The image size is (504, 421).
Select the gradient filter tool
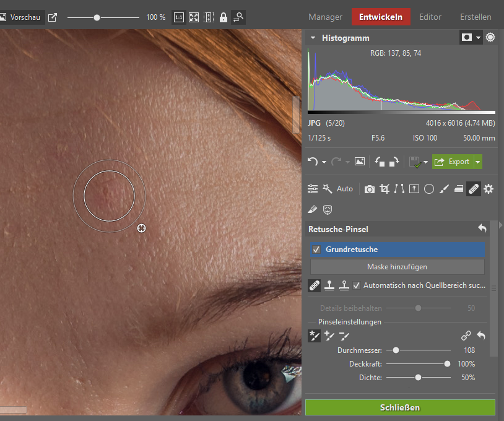point(459,189)
